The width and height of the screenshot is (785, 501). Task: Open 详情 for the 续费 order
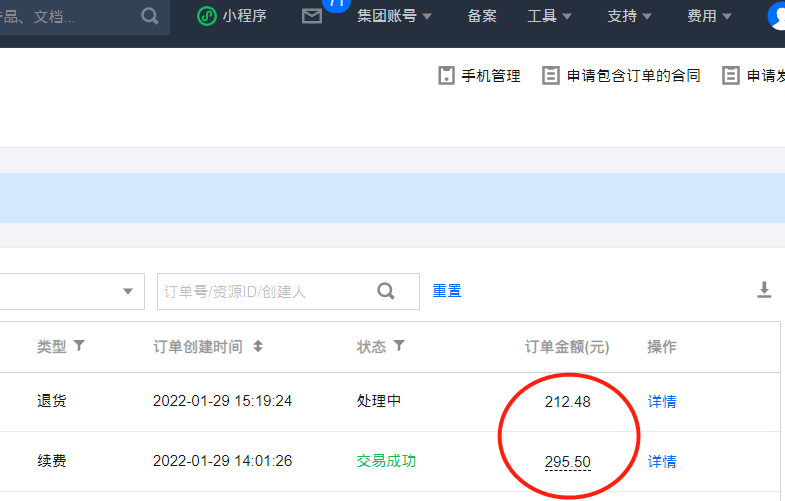[x=662, y=461]
